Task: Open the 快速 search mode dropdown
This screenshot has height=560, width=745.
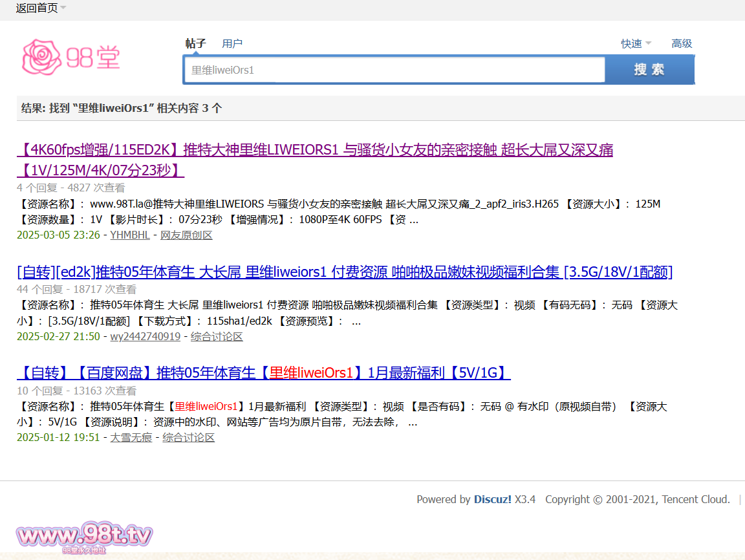Action: point(636,43)
